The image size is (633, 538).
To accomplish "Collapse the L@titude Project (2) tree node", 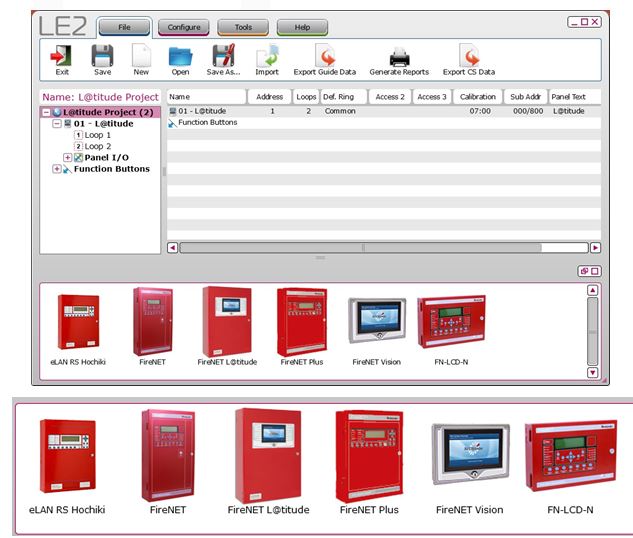I will pyautogui.click(x=46, y=112).
